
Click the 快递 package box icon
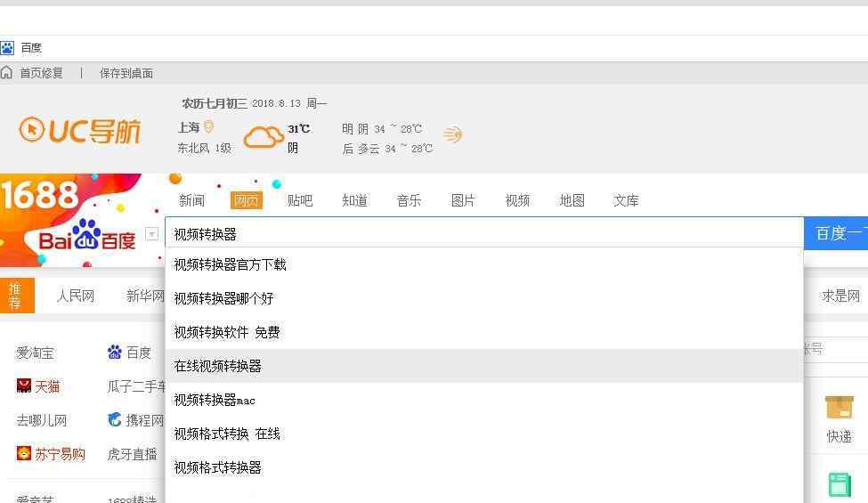[x=840, y=407]
